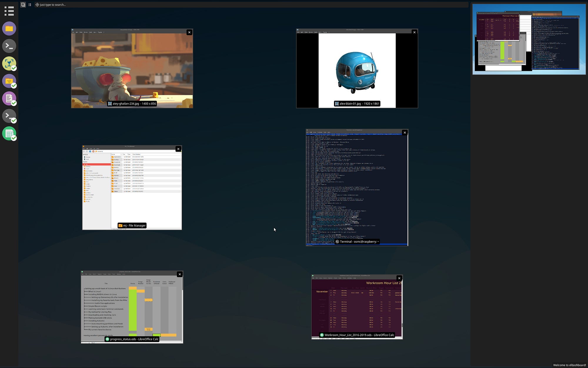Switch to windows view mode icon
The width and height of the screenshot is (588, 368).
point(23,5)
